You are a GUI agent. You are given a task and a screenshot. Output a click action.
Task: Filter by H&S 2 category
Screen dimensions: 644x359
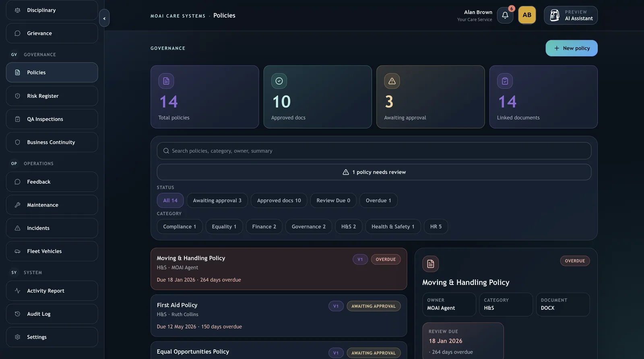[x=349, y=226]
